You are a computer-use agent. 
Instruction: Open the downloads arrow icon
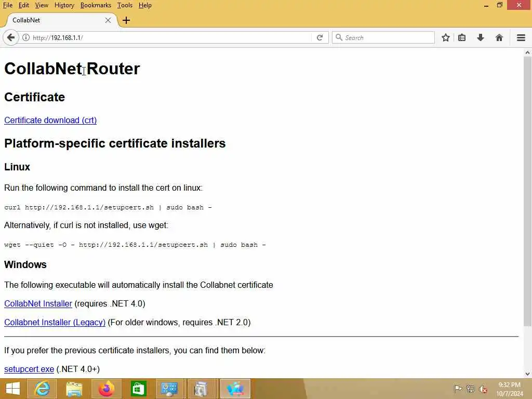[481, 37]
